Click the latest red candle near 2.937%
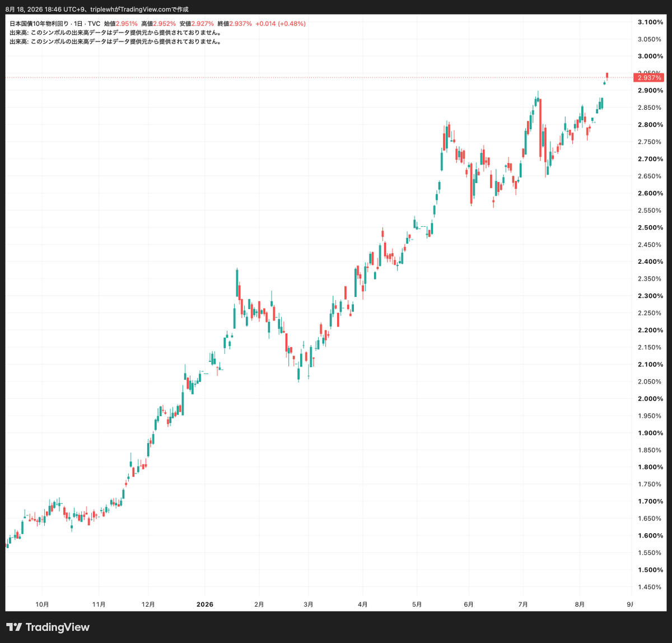The height and width of the screenshot is (643, 672). [607, 76]
